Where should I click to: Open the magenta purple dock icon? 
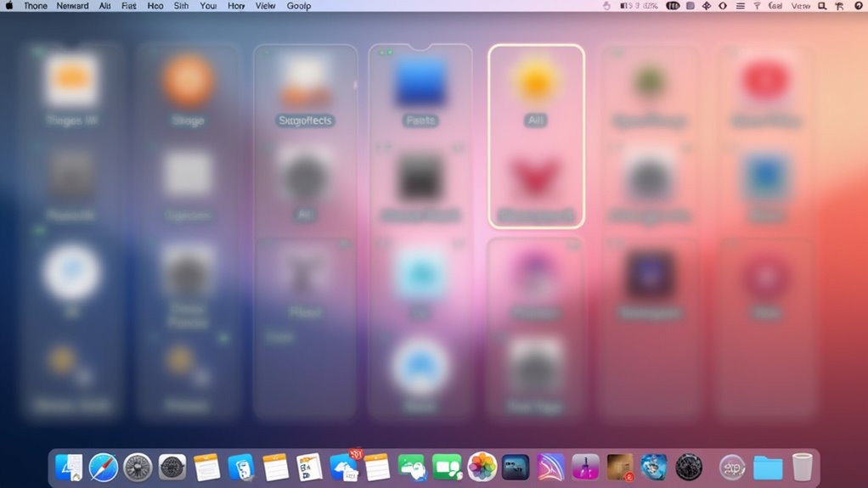pos(585,468)
